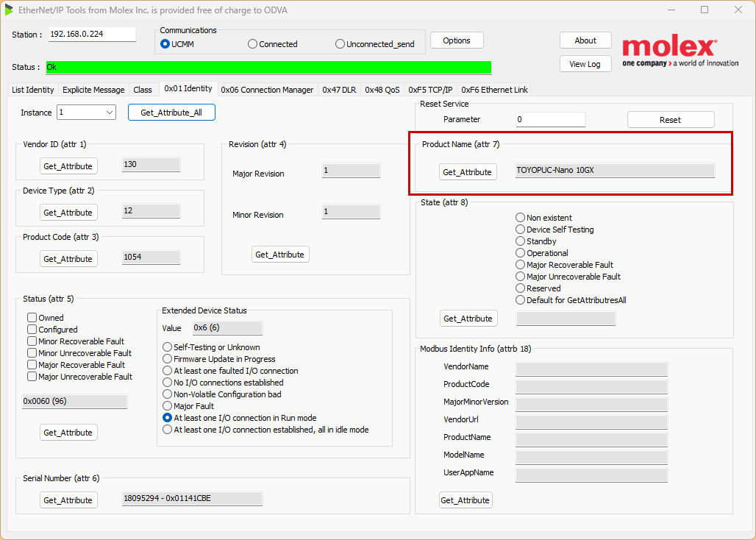Click the Station IP address field
The image size is (756, 540).
pos(92,35)
